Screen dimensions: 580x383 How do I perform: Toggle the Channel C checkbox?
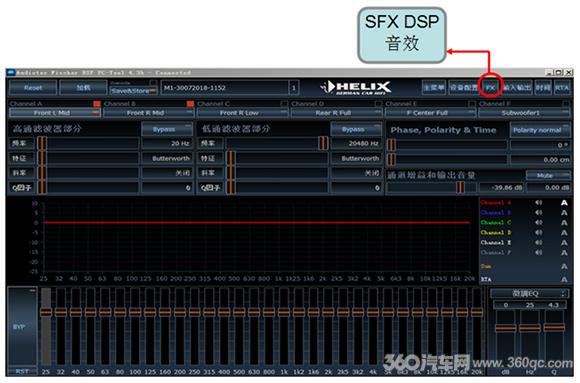click(x=284, y=104)
